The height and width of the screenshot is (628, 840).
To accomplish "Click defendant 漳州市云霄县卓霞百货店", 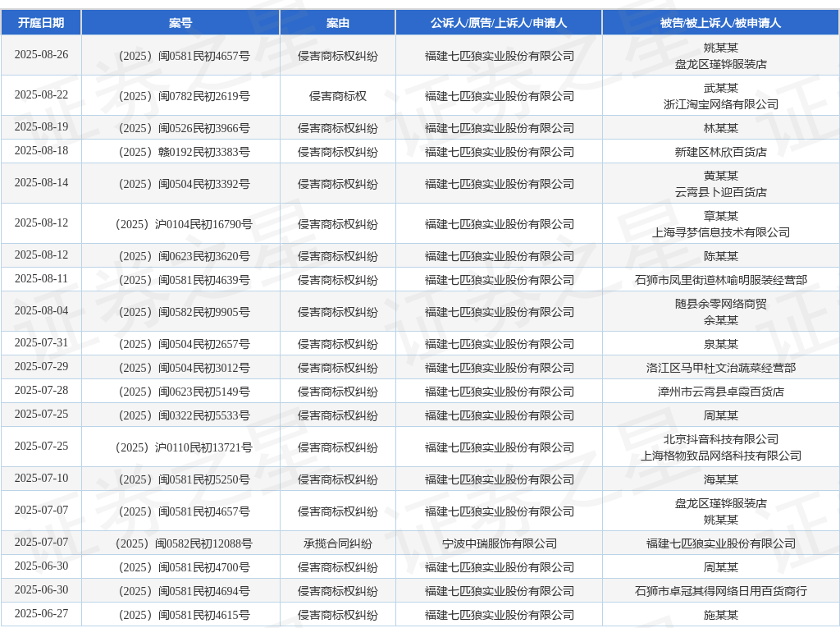I will (x=720, y=392).
